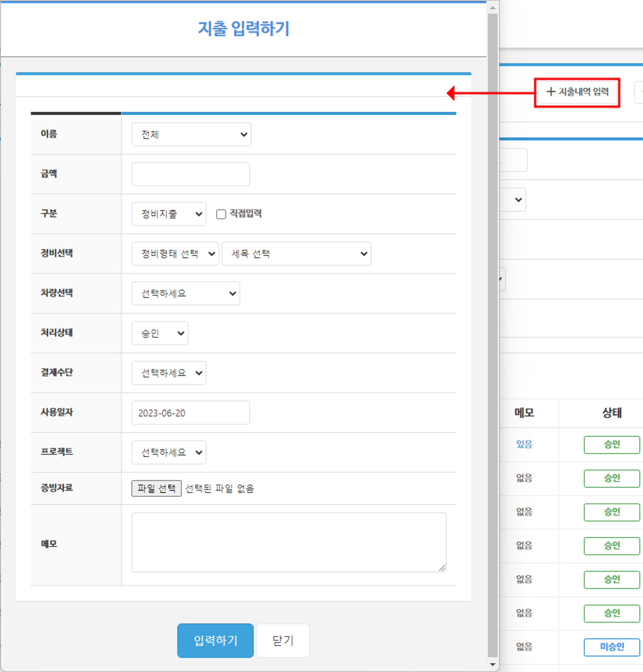Click the highlighted 지출내역 입력 button
This screenshot has height=672, width=643.
577,92
